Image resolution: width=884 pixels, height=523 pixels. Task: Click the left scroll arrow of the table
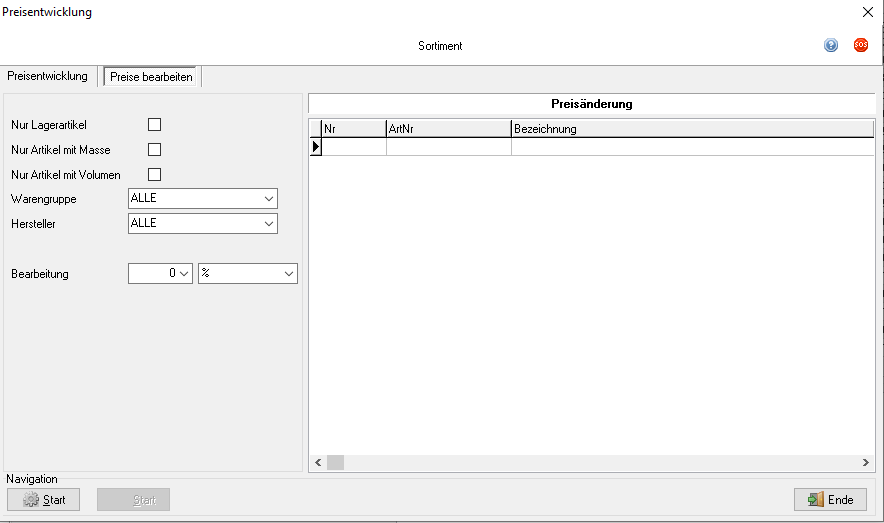[x=318, y=463]
